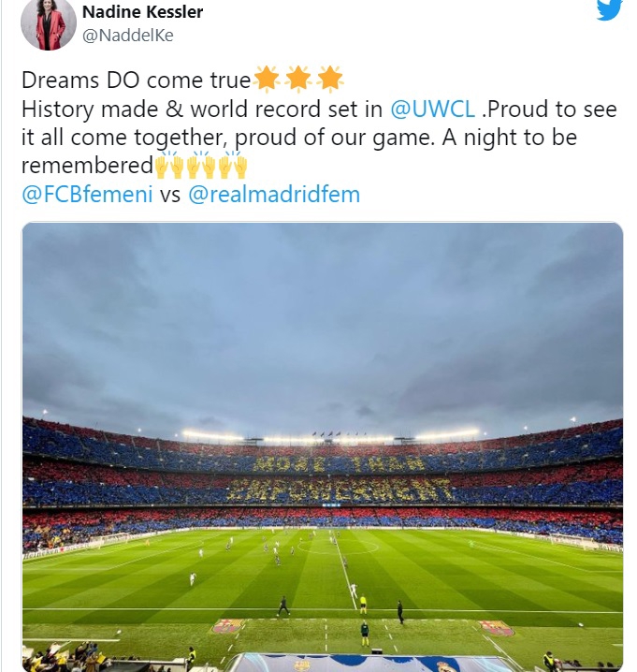Click the last star emoji

click(x=330, y=79)
